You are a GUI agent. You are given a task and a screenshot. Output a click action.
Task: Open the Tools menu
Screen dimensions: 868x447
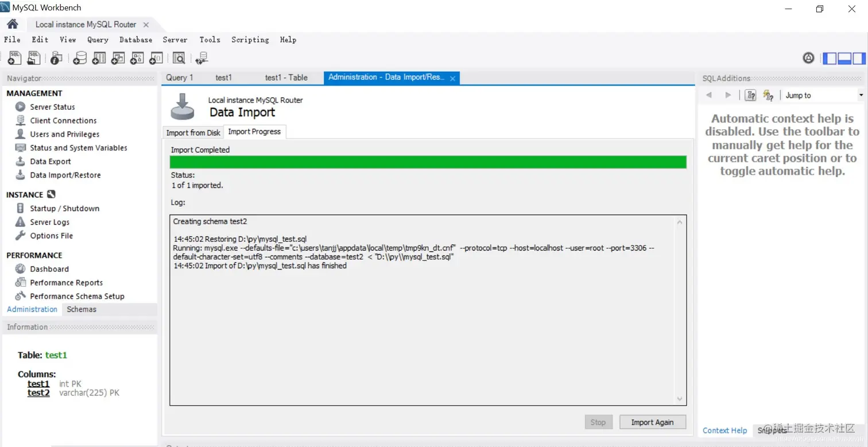coord(210,40)
